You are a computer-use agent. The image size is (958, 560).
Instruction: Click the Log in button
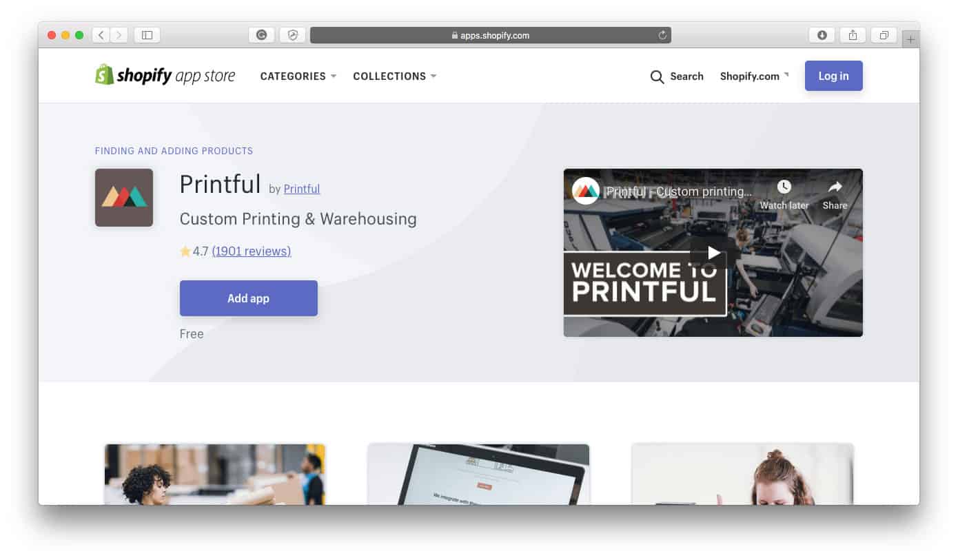(833, 76)
